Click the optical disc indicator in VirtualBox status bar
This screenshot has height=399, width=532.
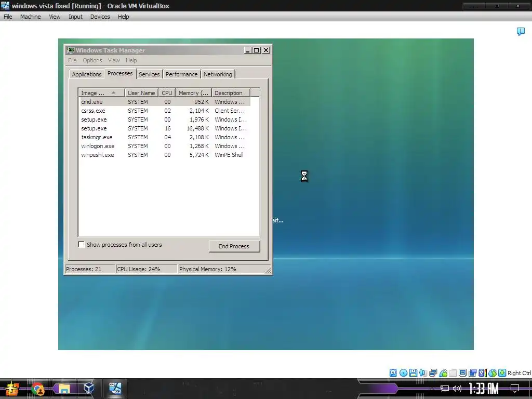point(403,373)
